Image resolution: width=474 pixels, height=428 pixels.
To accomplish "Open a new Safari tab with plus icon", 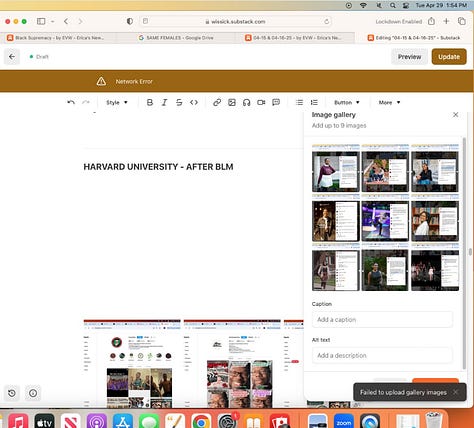I will pyautogui.click(x=446, y=21).
